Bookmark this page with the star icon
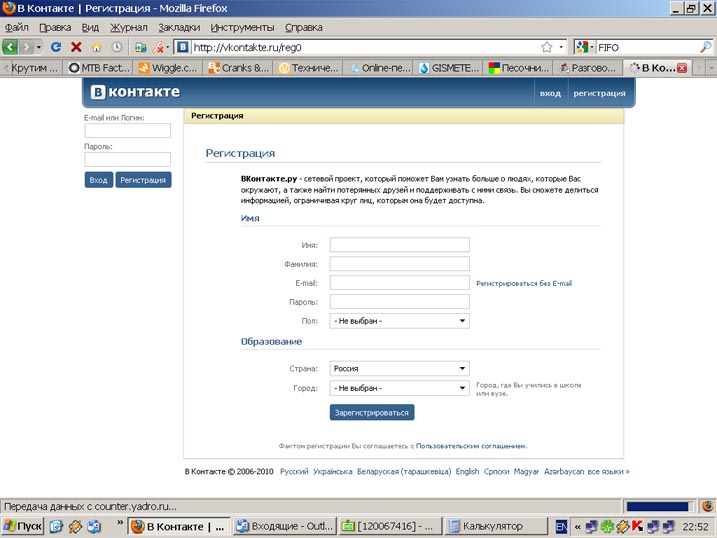Image resolution: width=717 pixels, height=538 pixels. click(x=547, y=47)
